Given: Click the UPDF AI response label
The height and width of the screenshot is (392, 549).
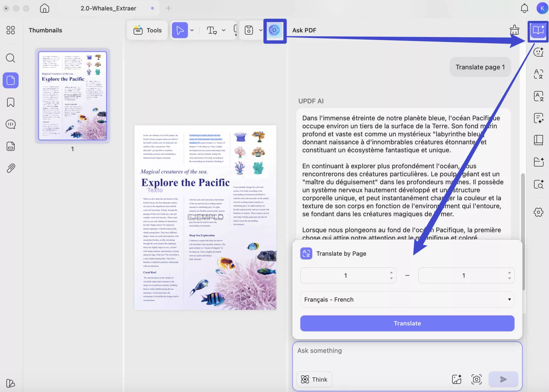Looking at the screenshot, I should tap(311, 101).
